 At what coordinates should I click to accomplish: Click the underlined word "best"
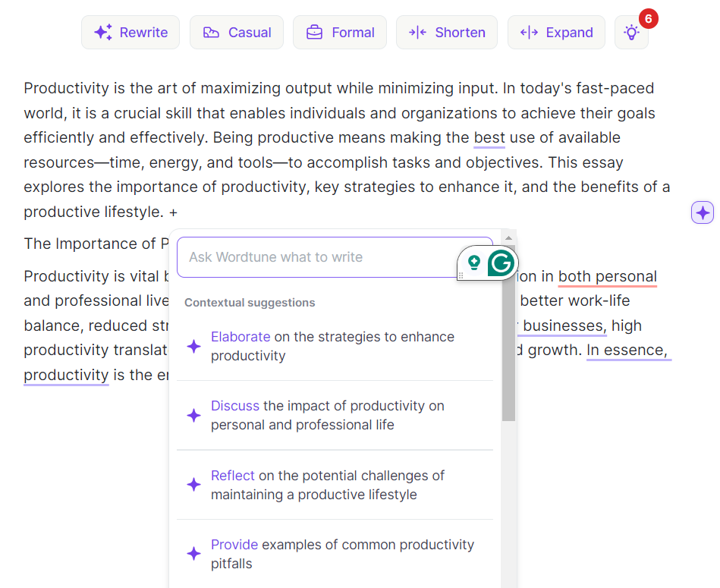pyautogui.click(x=489, y=138)
